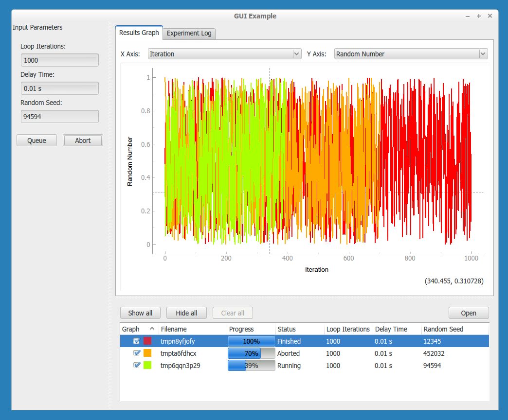508x420 pixels.
Task: Click the Hide all button
Action: pyautogui.click(x=186, y=313)
